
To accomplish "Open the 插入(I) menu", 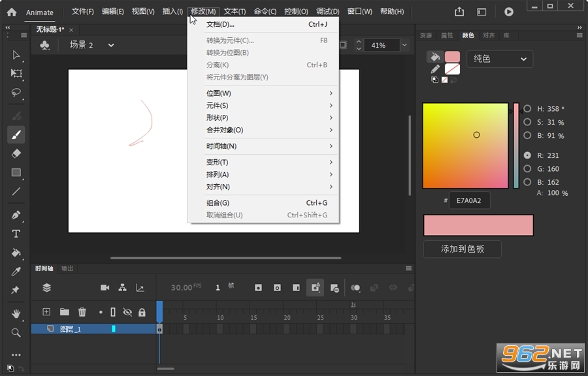I will click(172, 12).
